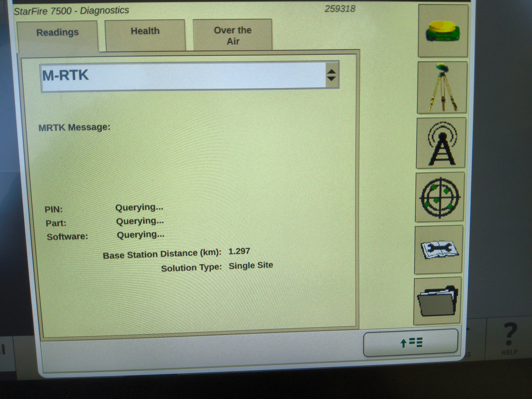Click the StarFire 7500 Diagnostics title
The width and height of the screenshot is (532, 399).
click(71, 10)
